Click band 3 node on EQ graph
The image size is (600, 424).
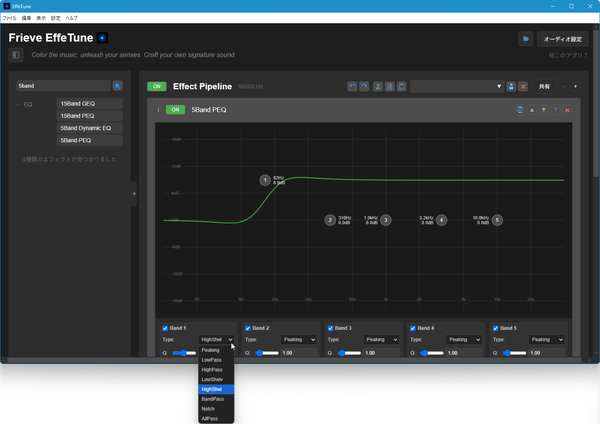pyautogui.click(x=386, y=220)
